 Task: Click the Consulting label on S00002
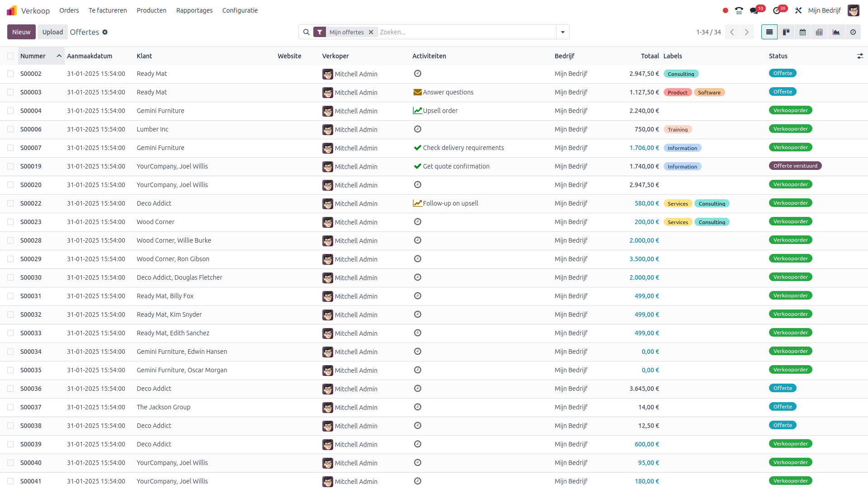point(680,74)
